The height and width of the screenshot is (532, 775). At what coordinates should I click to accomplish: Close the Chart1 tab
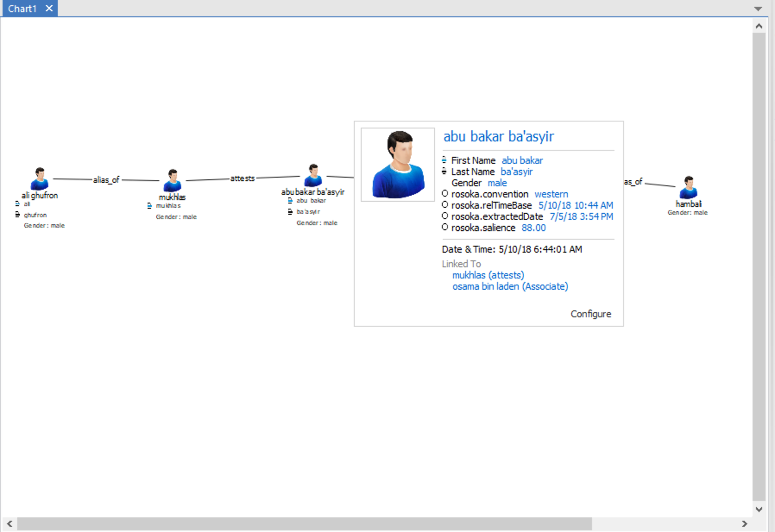pyautogui.click(x=49, y=8)
